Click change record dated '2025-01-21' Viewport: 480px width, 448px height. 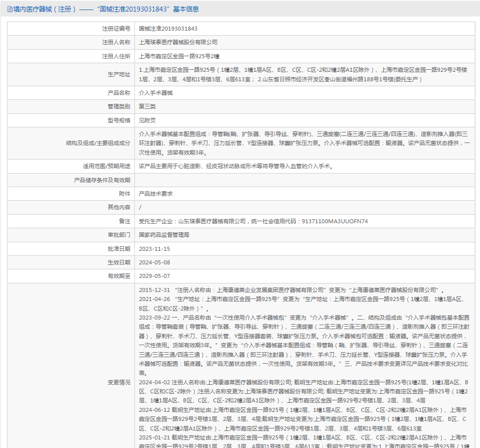304,441
